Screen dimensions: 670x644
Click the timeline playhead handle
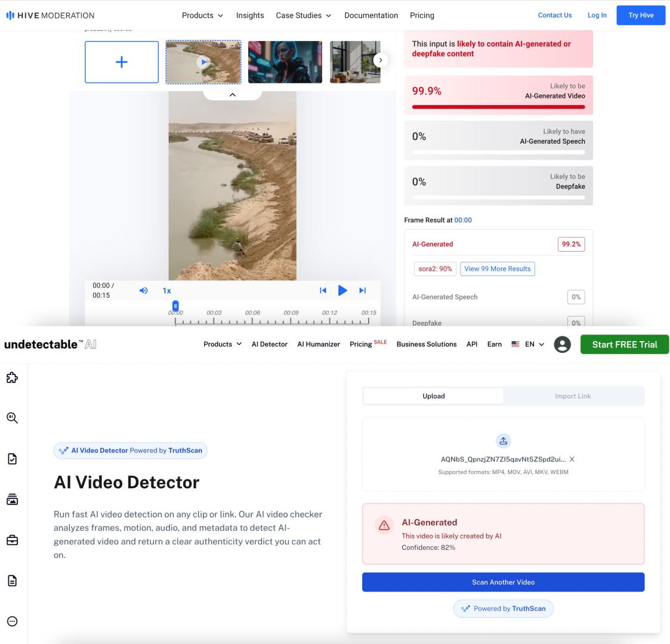pos(175,306)
